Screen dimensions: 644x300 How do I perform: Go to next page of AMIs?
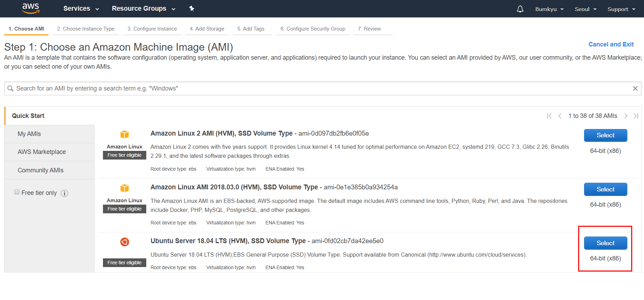pyautogui.click(x=626, y=116)
